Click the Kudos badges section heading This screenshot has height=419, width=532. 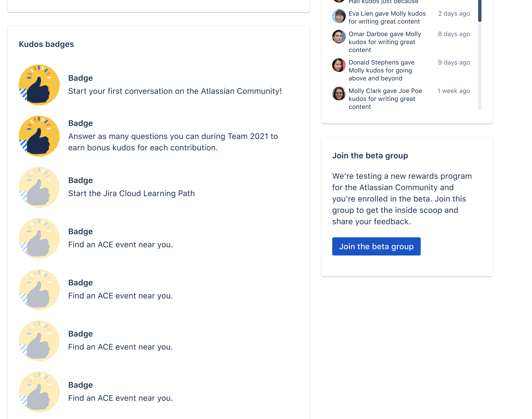click(x=46, y=44)
